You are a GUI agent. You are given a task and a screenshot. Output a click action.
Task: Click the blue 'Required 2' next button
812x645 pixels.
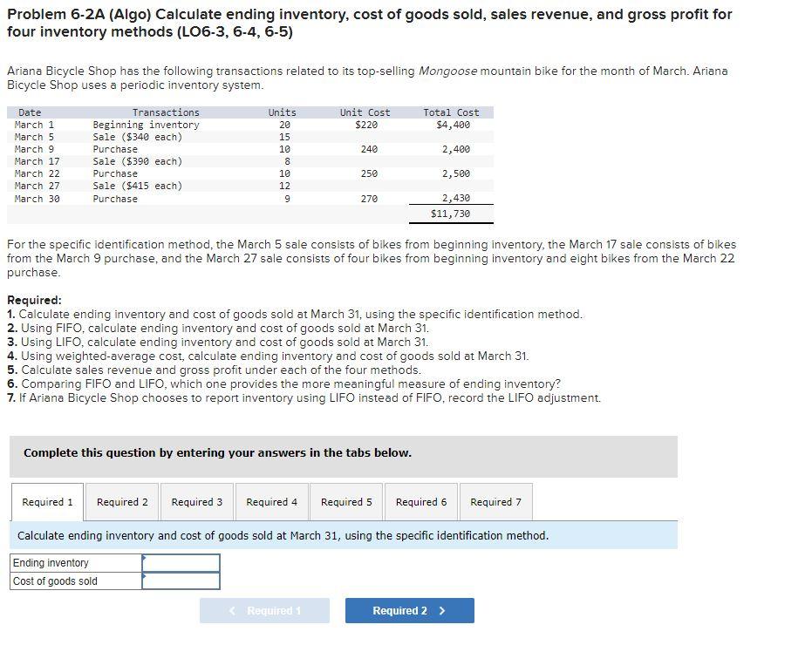408,610
